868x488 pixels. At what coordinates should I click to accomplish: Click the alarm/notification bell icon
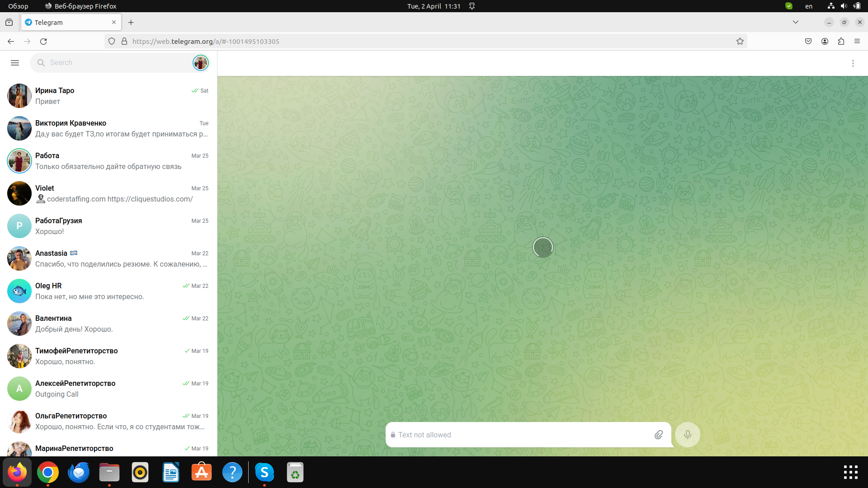472,6
